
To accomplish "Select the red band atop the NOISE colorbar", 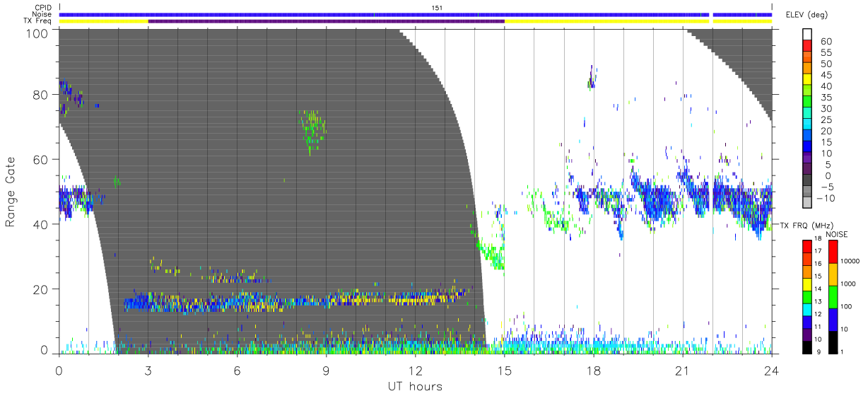I will click(833, 252).
